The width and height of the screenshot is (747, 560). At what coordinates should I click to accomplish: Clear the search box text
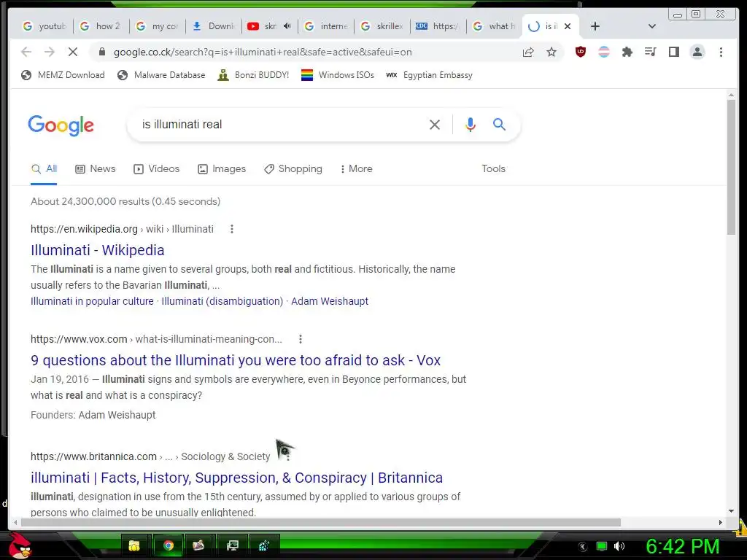[x=435, y=125]
